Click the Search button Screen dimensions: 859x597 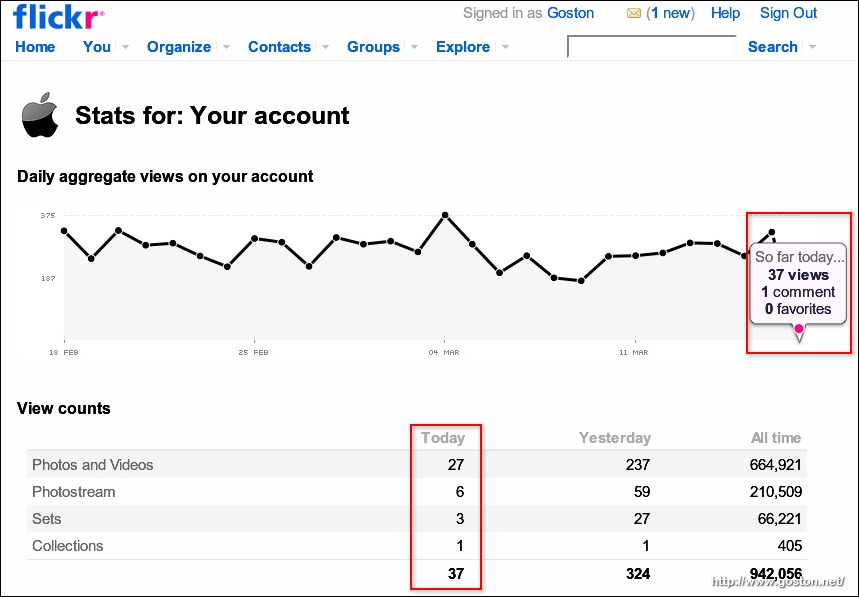(x=772, y=47)
